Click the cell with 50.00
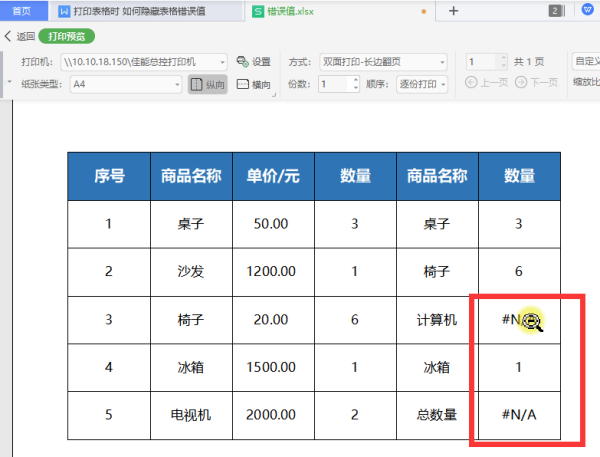The image size is (600, 457). tap(271, 224)
